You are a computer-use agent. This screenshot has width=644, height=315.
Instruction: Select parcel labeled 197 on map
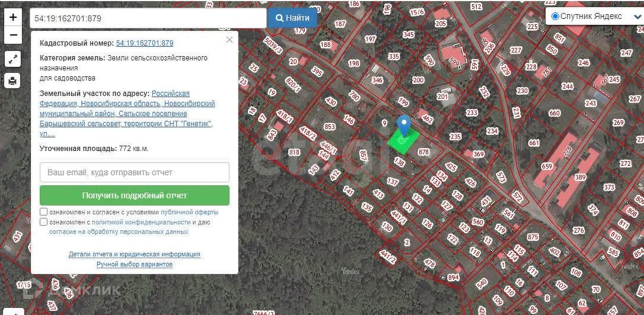[x=370, y=39]
